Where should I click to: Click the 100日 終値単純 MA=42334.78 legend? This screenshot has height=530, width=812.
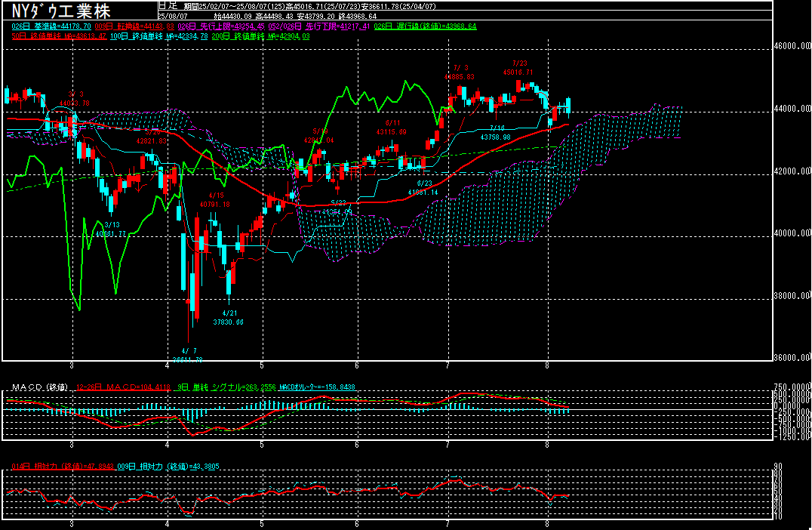(x=159, y=36)
